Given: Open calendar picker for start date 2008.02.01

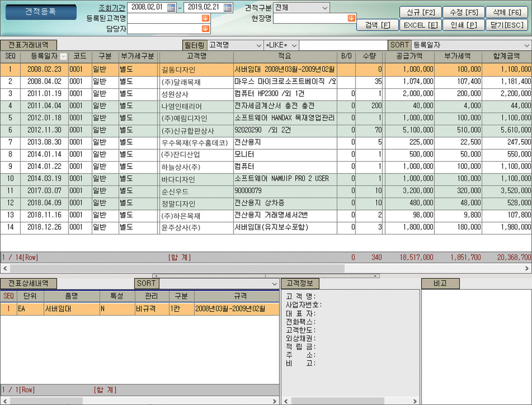Looking at the screenshot, I should coord(171,7).
